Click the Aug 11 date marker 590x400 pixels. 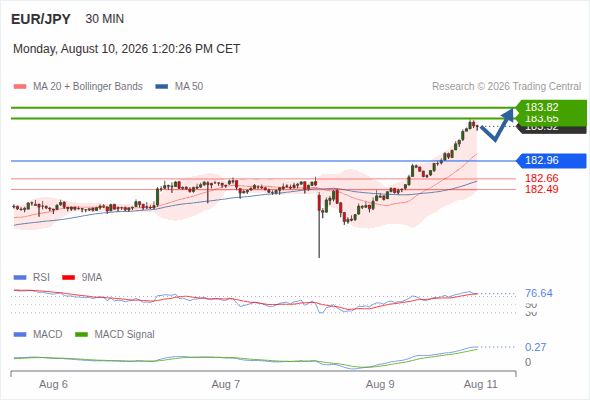coord(481,384)
